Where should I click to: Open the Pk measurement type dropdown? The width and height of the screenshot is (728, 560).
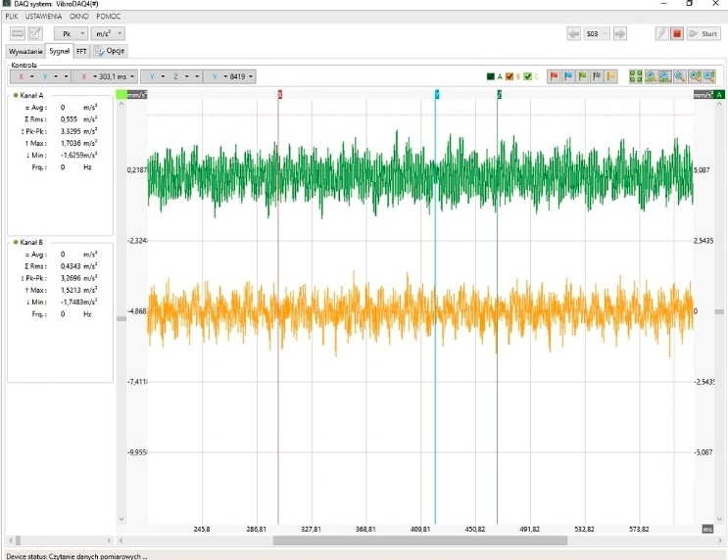(x=71, y=33)
